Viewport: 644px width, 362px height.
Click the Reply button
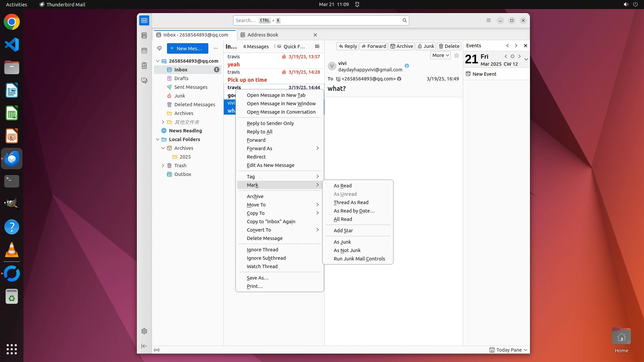(x=347, y=46)
